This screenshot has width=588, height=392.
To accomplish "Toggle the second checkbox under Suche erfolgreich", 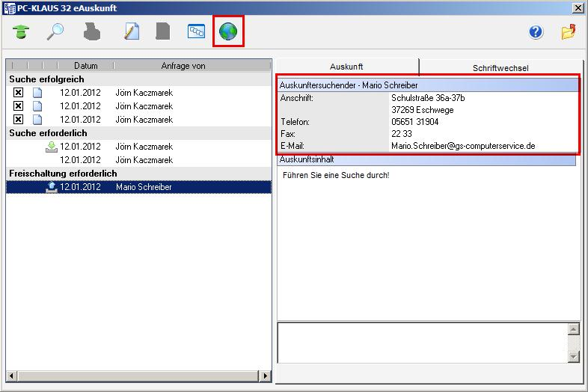I will click(19, 106).
